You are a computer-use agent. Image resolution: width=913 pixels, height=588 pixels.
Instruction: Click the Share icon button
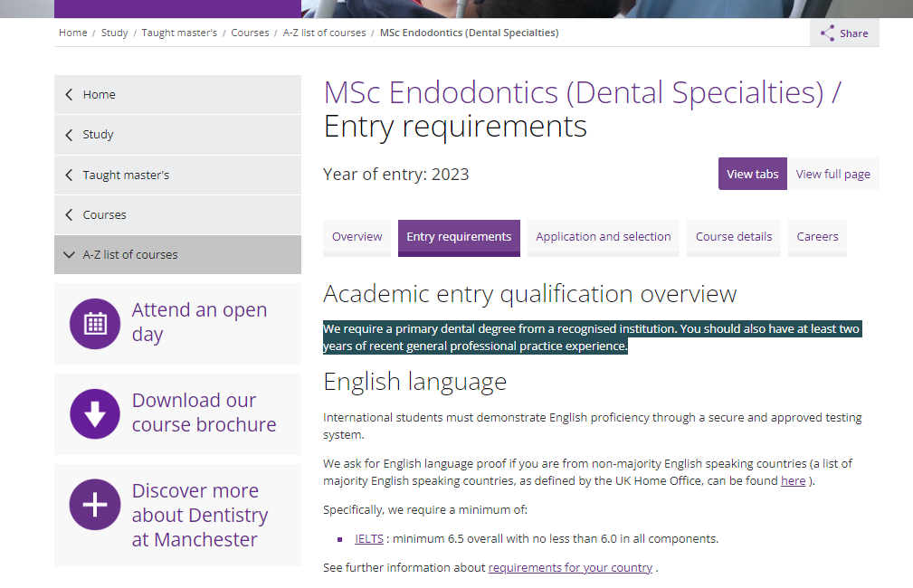pyautogui.click(x=828, y=33)
